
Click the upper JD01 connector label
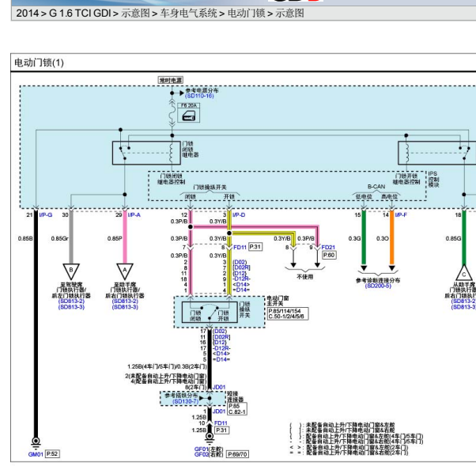219,387
